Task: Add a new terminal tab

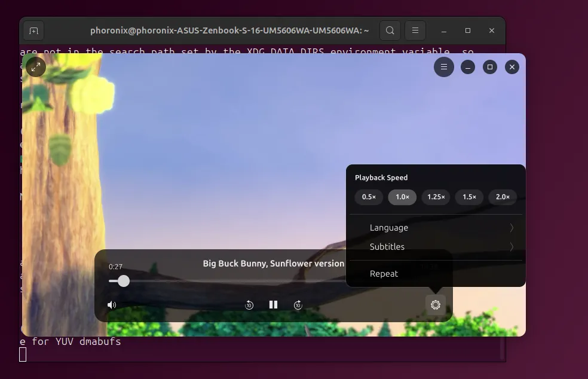Action: pos(33,30)
